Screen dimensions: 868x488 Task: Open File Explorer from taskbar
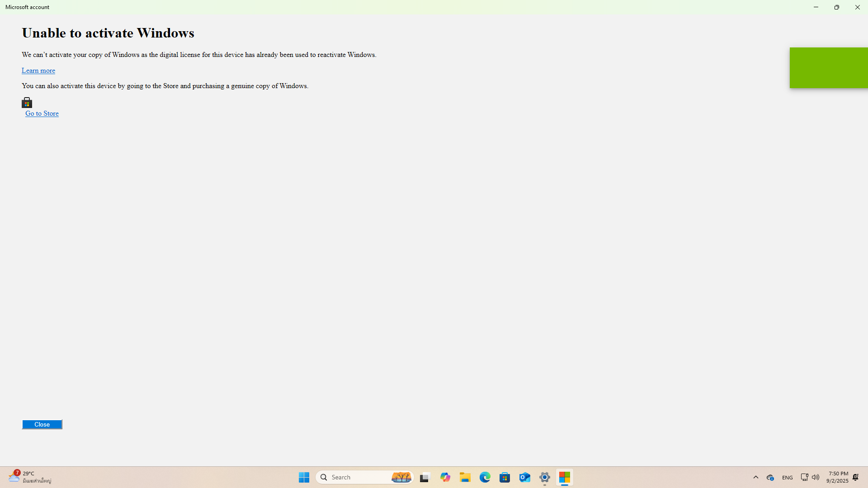click(x=465, y=477)
